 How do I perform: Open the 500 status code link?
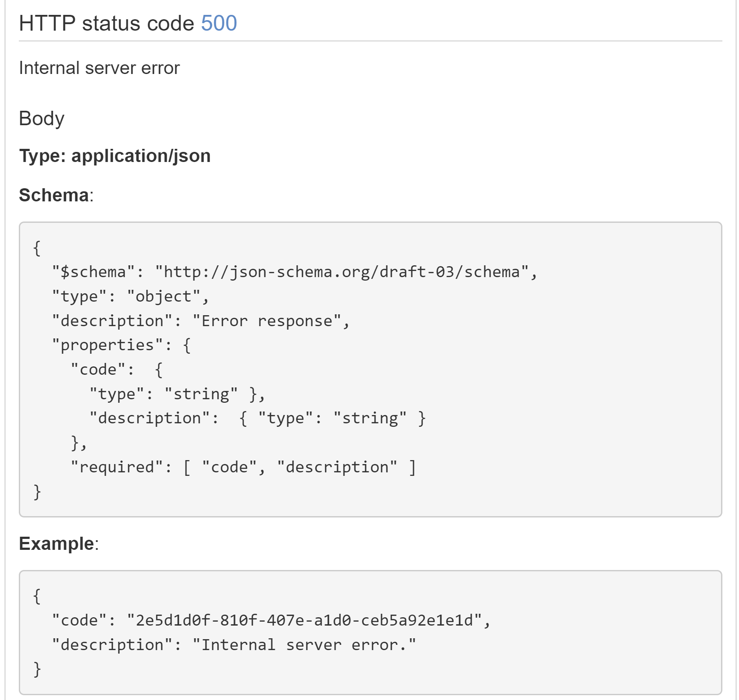pos(219,23)
